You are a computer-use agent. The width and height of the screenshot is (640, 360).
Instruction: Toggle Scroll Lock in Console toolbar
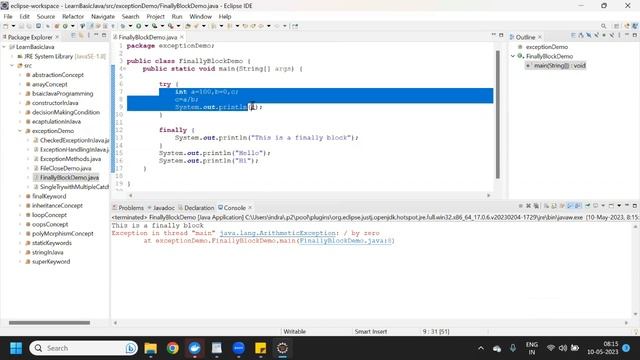point(553,206)
